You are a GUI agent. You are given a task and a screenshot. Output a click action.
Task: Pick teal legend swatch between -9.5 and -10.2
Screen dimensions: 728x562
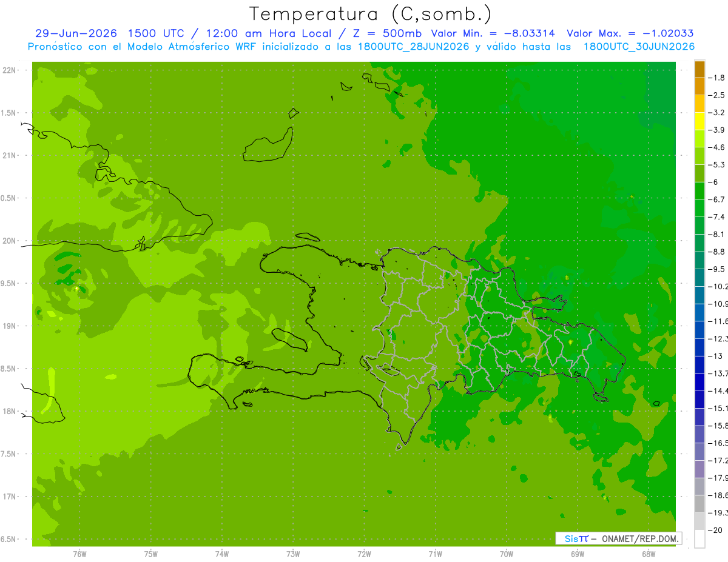click(699, 278)
